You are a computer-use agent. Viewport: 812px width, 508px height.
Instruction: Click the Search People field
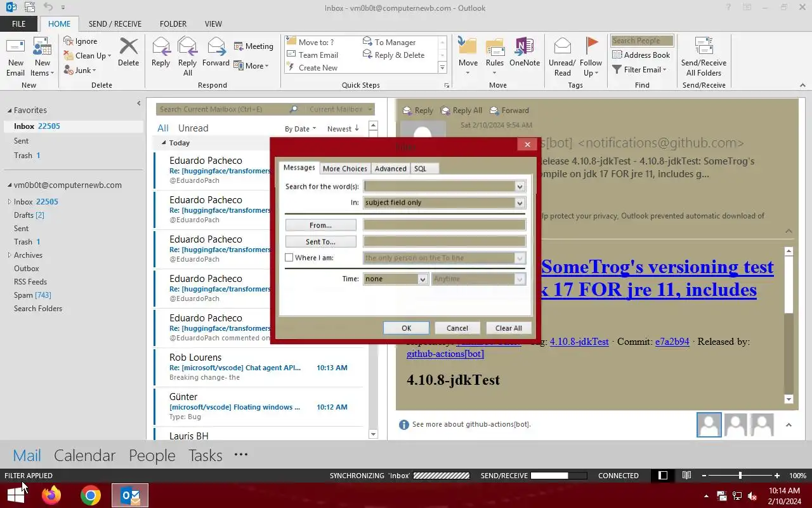642,41
